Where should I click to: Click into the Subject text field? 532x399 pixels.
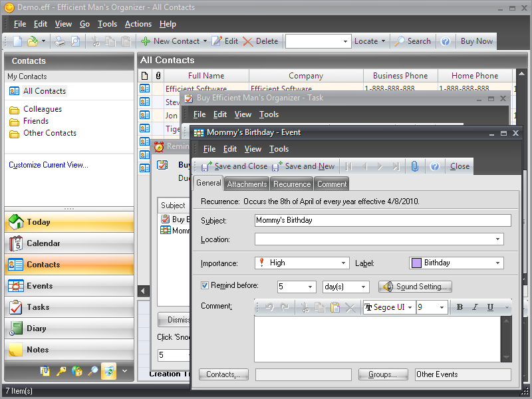[382, 220]
